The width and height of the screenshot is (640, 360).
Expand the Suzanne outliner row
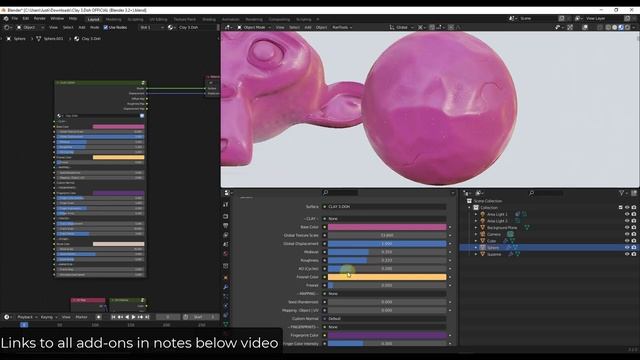pyautogui.click(x=476, y=254)
